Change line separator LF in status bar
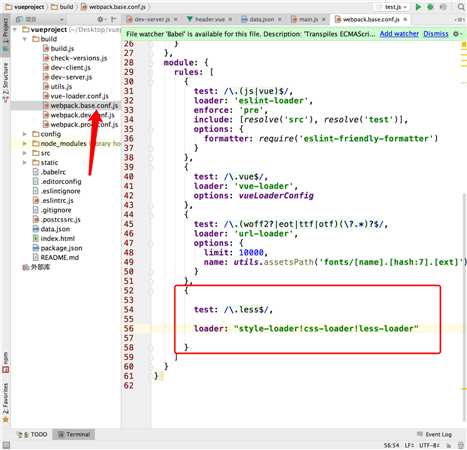 click(409, 445)
